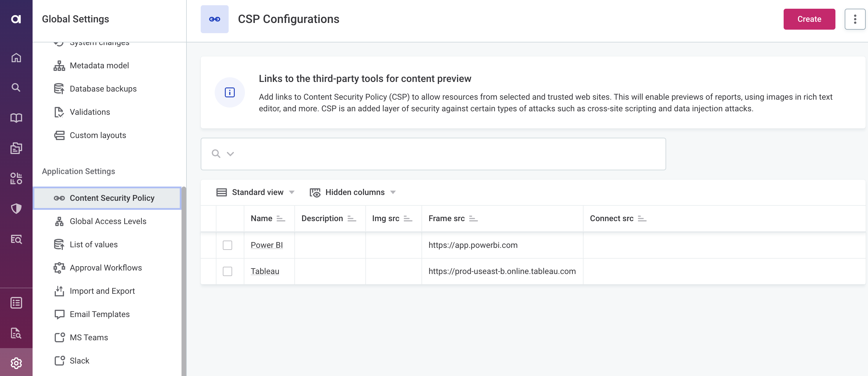Click the Approval Workflows icon
The height and width of the screenshot is (376, 868).
pos(59,267)
